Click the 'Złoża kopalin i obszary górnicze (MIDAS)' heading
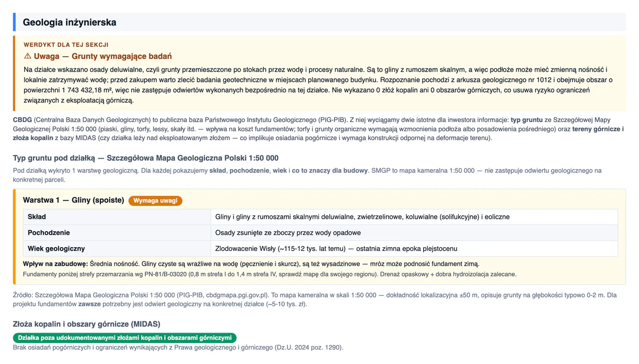Screen dimensions: 639x364 tap(87, 324)
